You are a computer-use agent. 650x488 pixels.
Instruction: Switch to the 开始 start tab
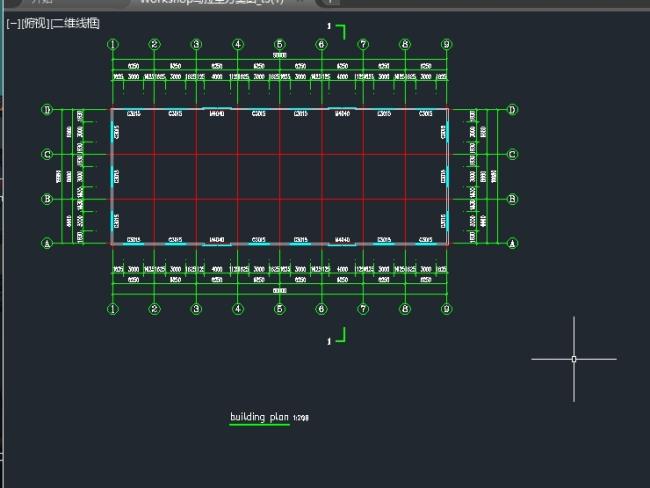point(40,2)
